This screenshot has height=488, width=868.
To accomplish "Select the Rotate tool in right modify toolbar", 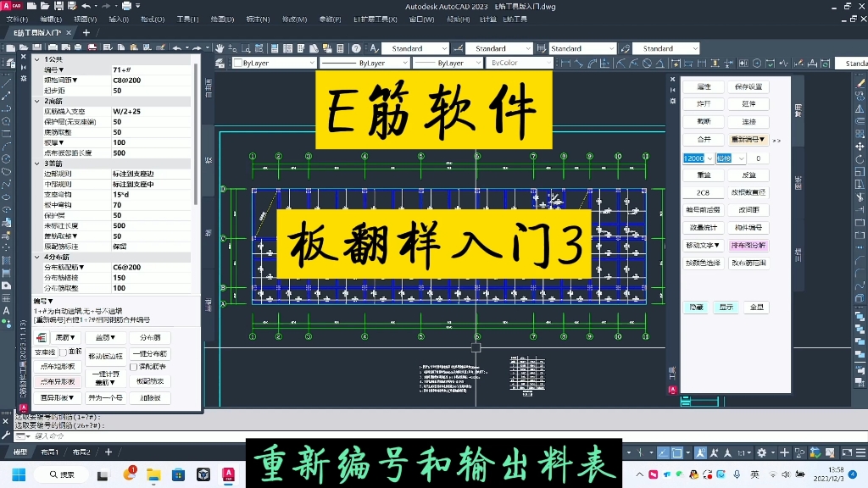I will pyautogui.click(x=860, y=159).
